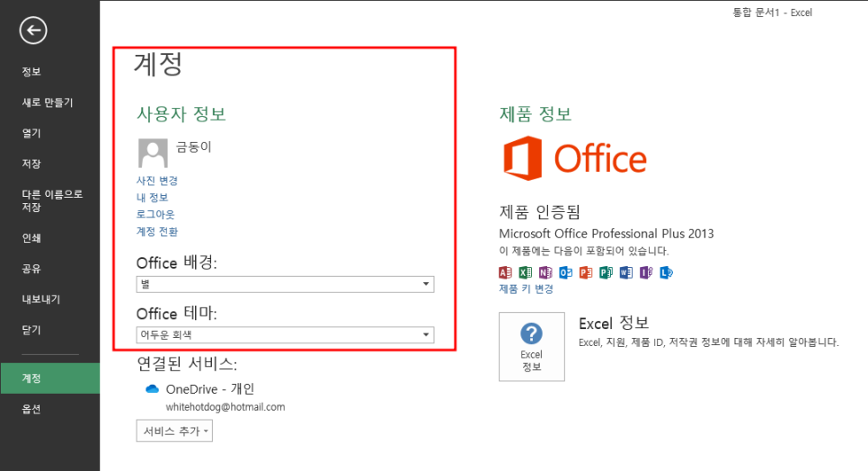868x471 pixels.
Task: Select the highlighted 계정 sidebar item
Action: (x=49, y=378)
